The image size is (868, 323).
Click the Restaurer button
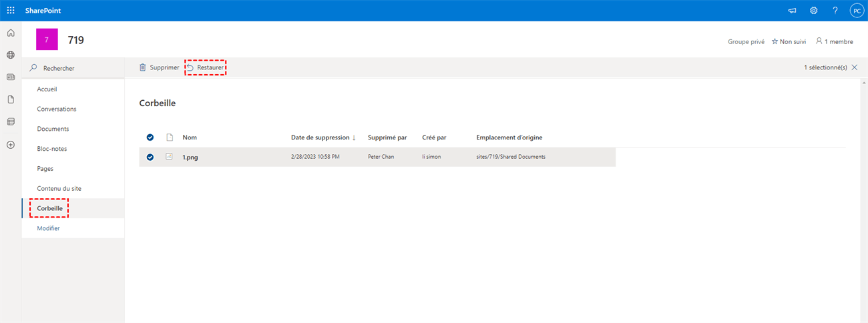coord(206,67)
